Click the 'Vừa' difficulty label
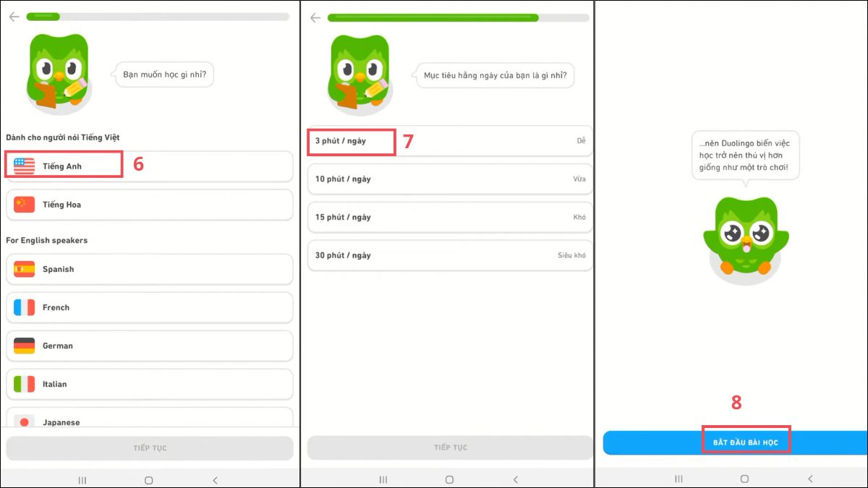 579,179
